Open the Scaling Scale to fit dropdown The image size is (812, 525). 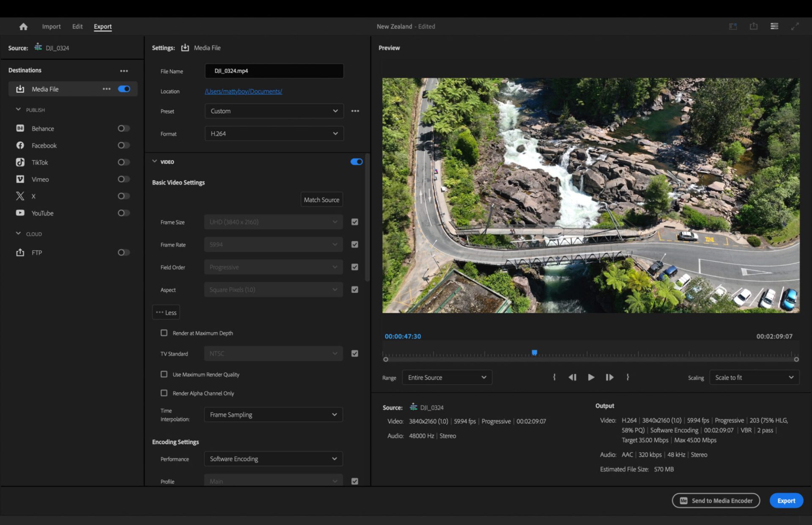point(754,377)
